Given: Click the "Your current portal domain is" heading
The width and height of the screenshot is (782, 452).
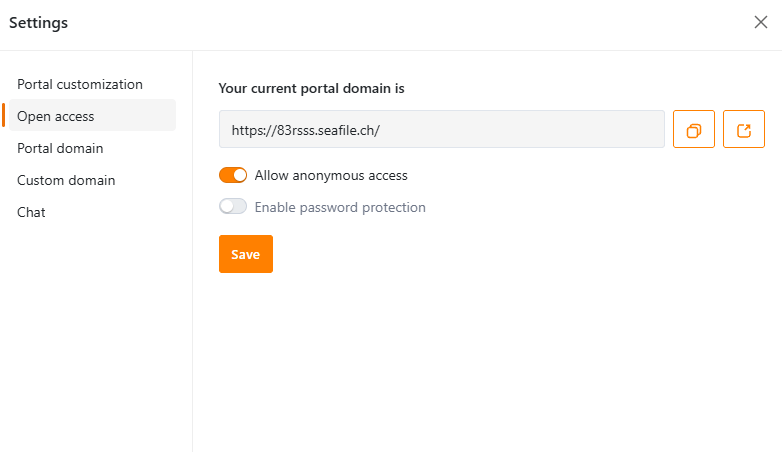Looking at the screenshot, I should pos(311,88).
